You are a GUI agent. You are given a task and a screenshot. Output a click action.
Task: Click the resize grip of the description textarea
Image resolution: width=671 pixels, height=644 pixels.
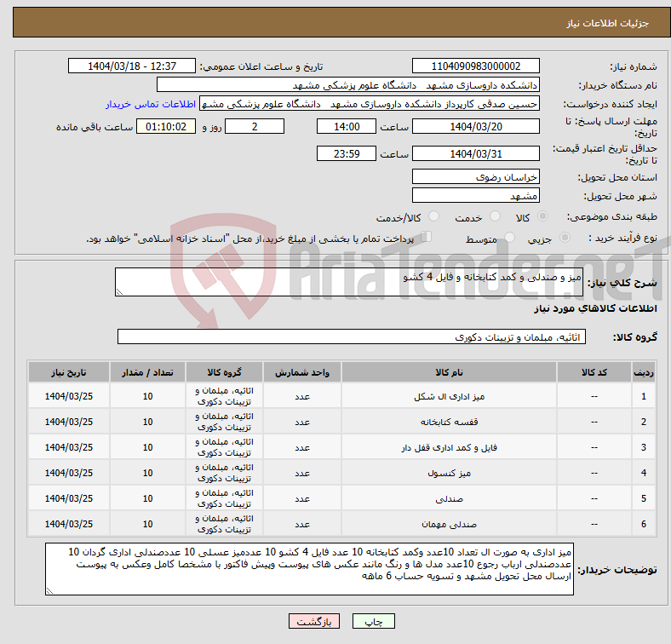point(119,292)
